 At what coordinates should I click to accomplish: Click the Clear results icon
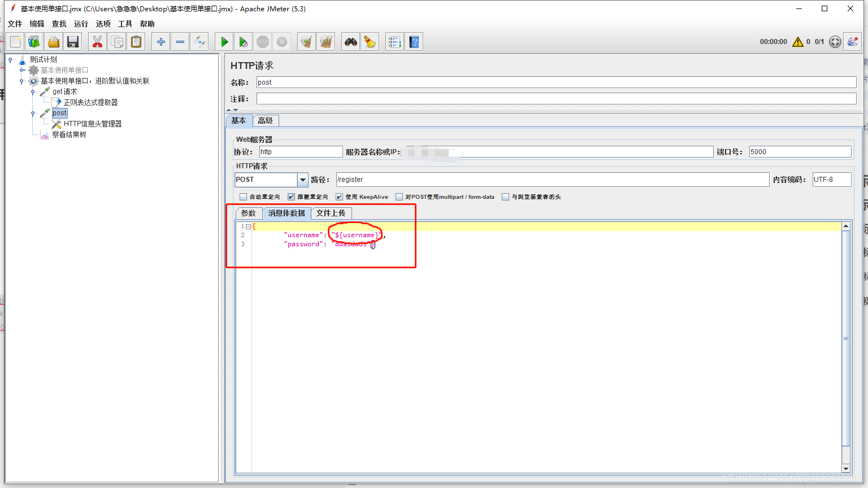pyautogui.click(x=307, y=42)
